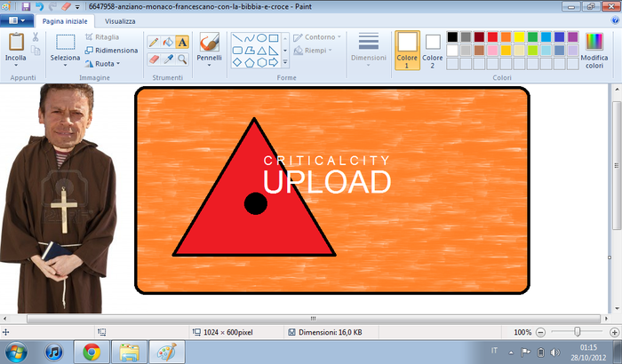Image resolution: width=622 pixels, height=364 pixels.
Task: Open Modifica colori color editor
Action: pos(594,51)
